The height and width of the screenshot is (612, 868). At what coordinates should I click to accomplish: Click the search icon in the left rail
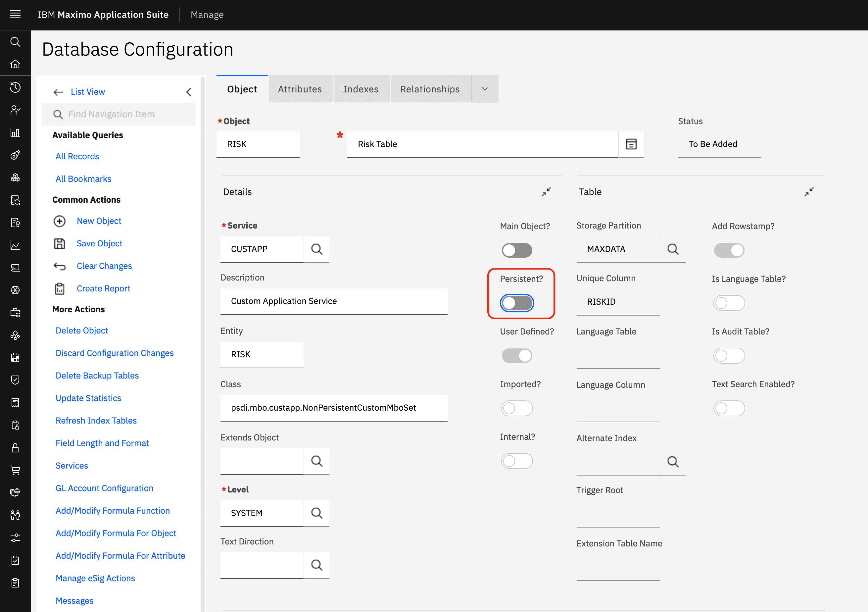pyautogui.click(x=15, y=42)
